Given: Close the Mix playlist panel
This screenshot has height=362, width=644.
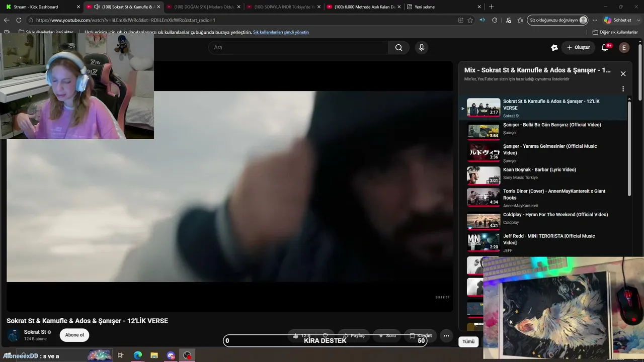Looking at the screenshot, I should pos(623,73).
